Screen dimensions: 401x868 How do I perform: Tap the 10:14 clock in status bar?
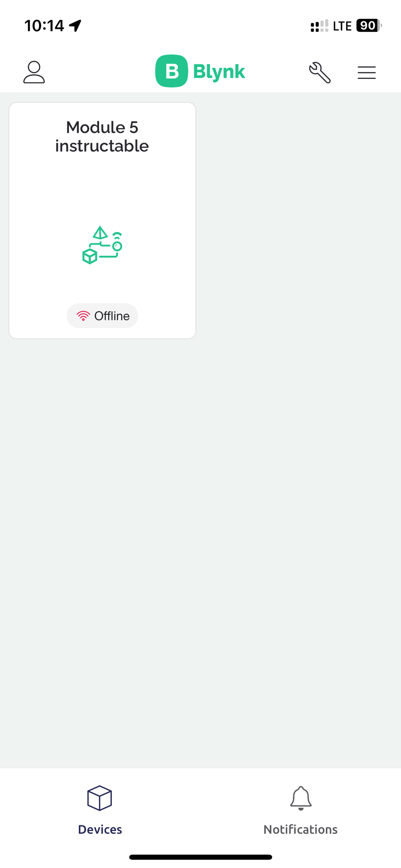coord(44,26)
